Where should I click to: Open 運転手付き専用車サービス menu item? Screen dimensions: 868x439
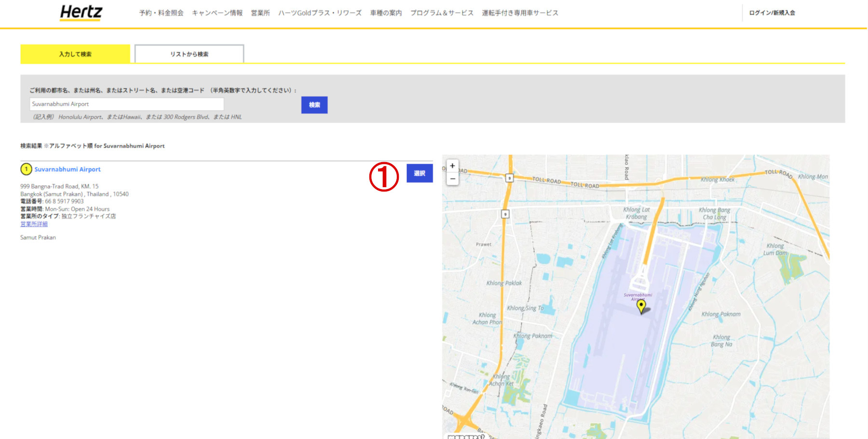coord(519,13)
